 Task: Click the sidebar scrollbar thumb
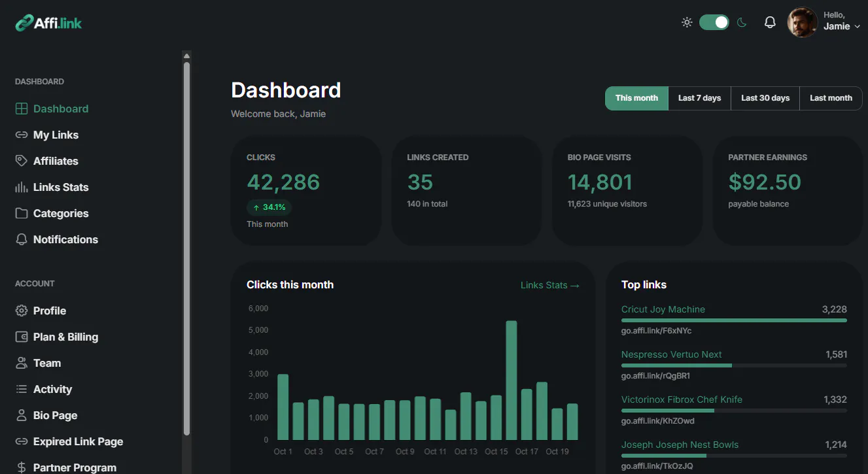186,248
